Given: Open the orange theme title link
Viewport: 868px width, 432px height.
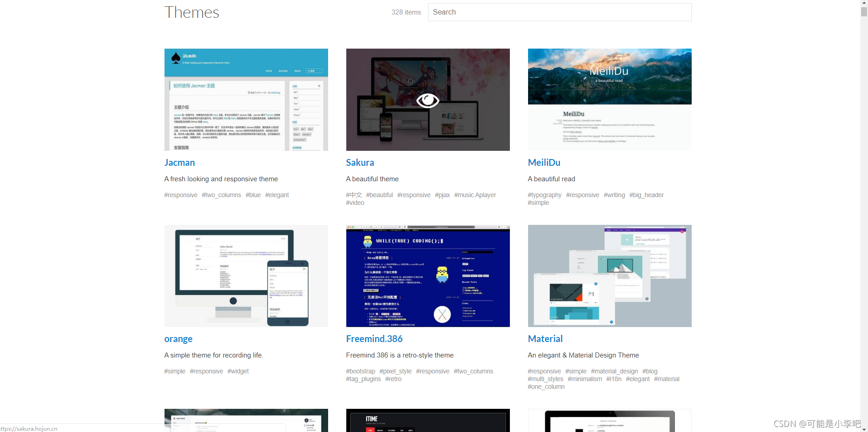Looking at the screenshot, I should 178,339.
